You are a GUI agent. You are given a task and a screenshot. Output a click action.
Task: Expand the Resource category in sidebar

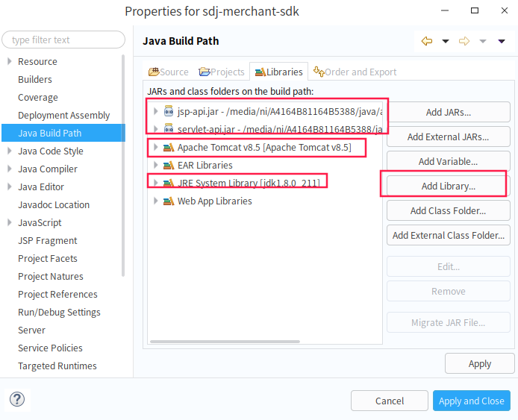(x=9, y=61)
